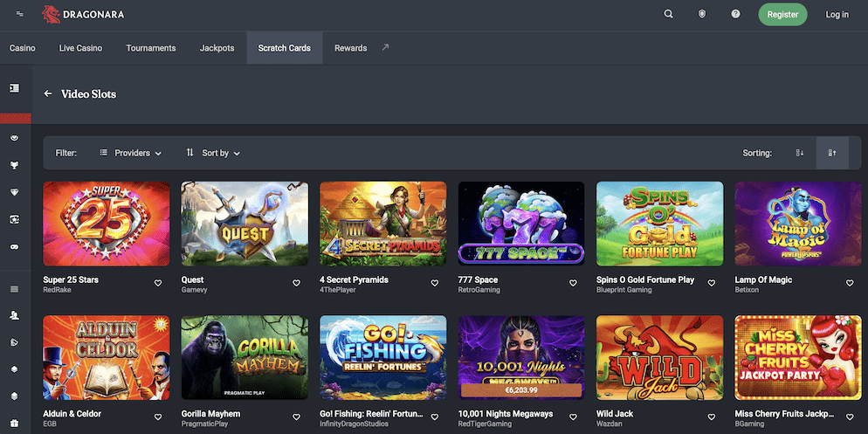Image resolution: width=868 pixels, height=434 pixels.
Task: Switch to the Live Casino tab
Action: [x=80, y=48]
